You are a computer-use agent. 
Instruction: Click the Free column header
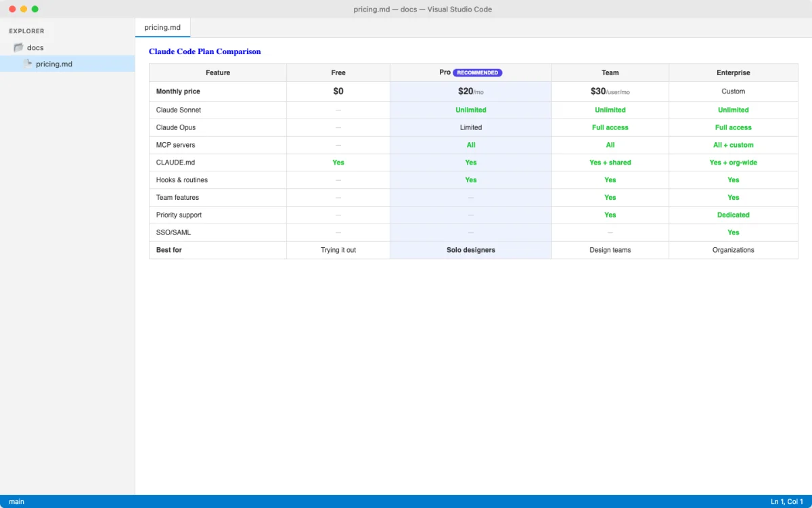(x=338, y=72)
